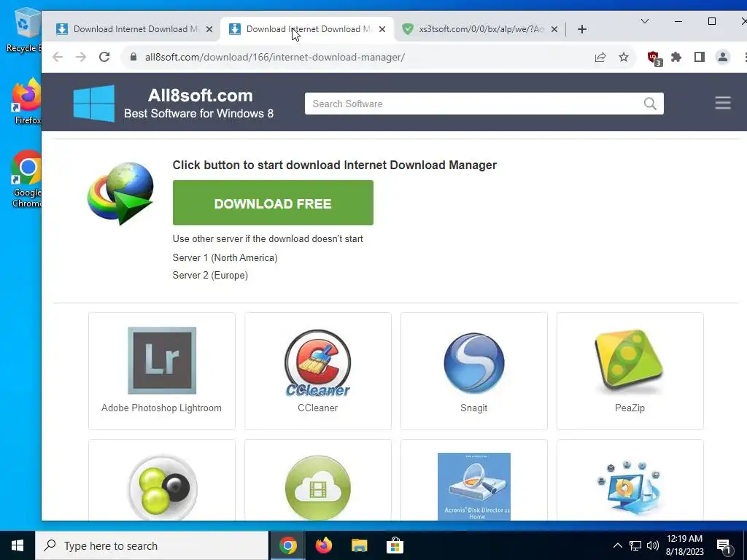
Task: Expand the tab search chevron
Action: (x=645, y=21)
